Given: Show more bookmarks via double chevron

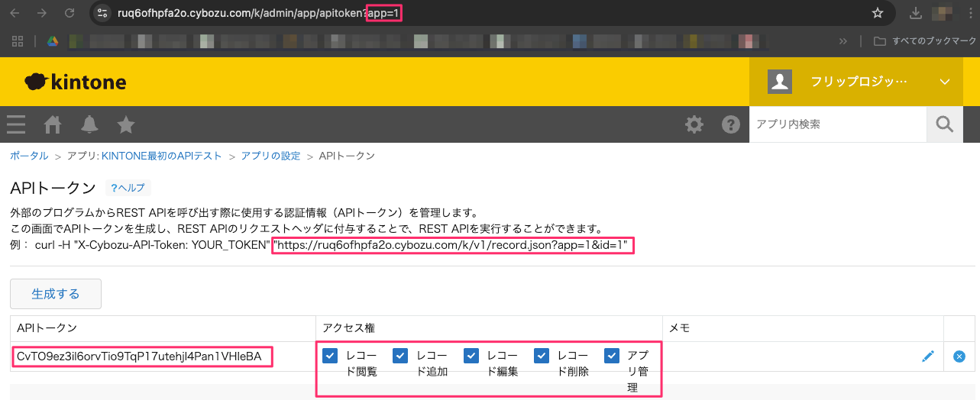Looking at the screenshot, I should tap(843, 41).
